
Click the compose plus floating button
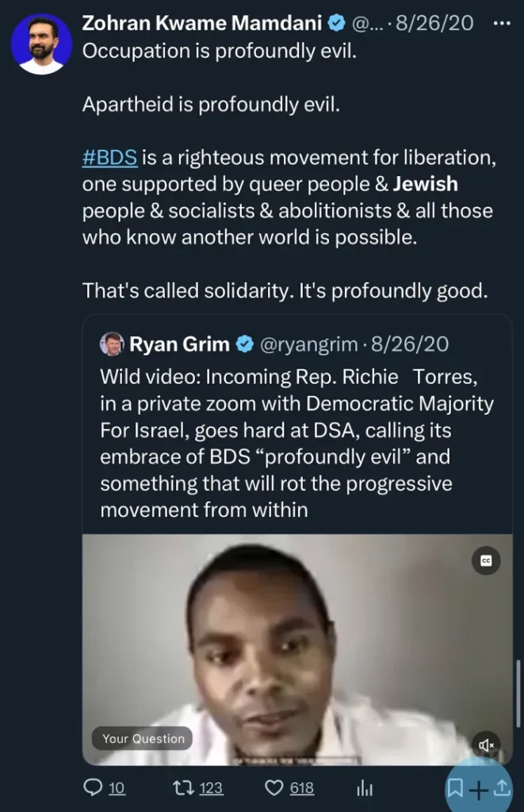(x=479, y=789)
